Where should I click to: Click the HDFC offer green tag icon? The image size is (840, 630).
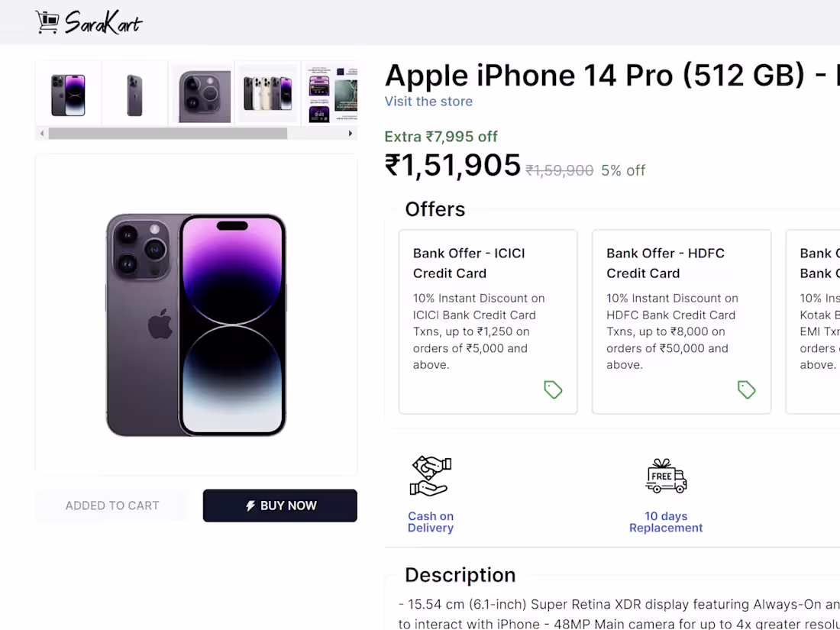tap(746, 390)
